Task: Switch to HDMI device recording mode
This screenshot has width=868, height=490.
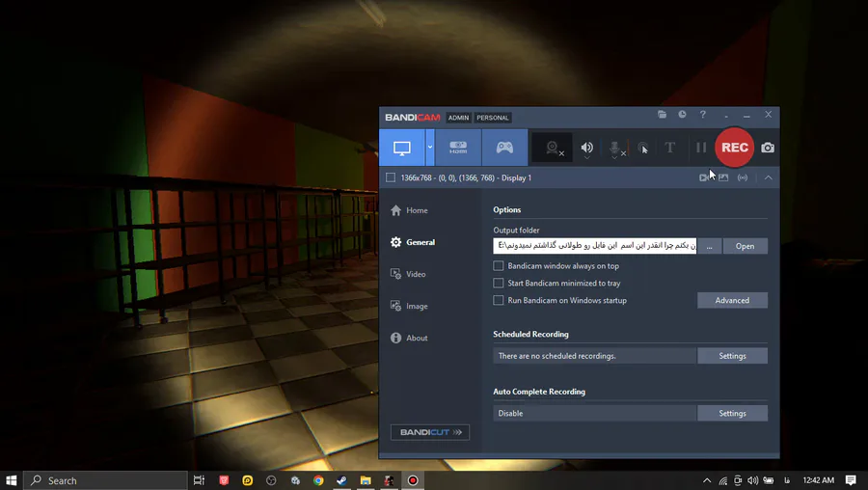Action: (x=458, y=148)
